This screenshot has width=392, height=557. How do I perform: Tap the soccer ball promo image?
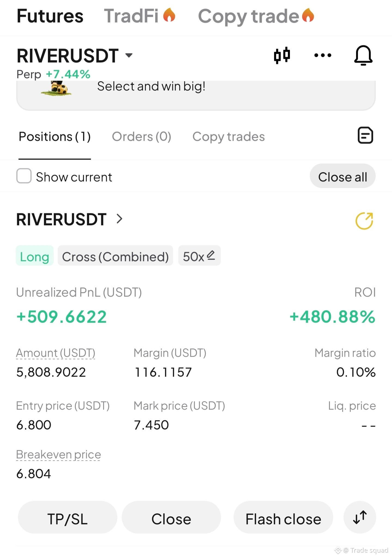click(57, 88)
